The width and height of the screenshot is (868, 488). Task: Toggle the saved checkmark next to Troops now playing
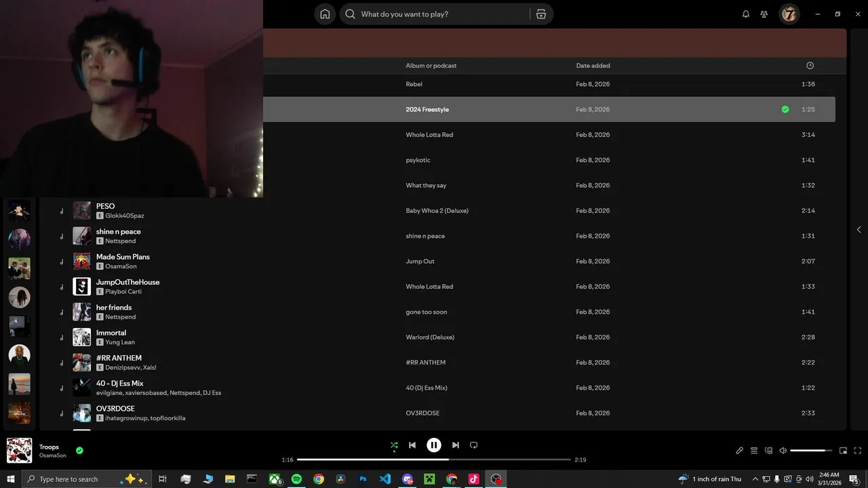(79, 450)
